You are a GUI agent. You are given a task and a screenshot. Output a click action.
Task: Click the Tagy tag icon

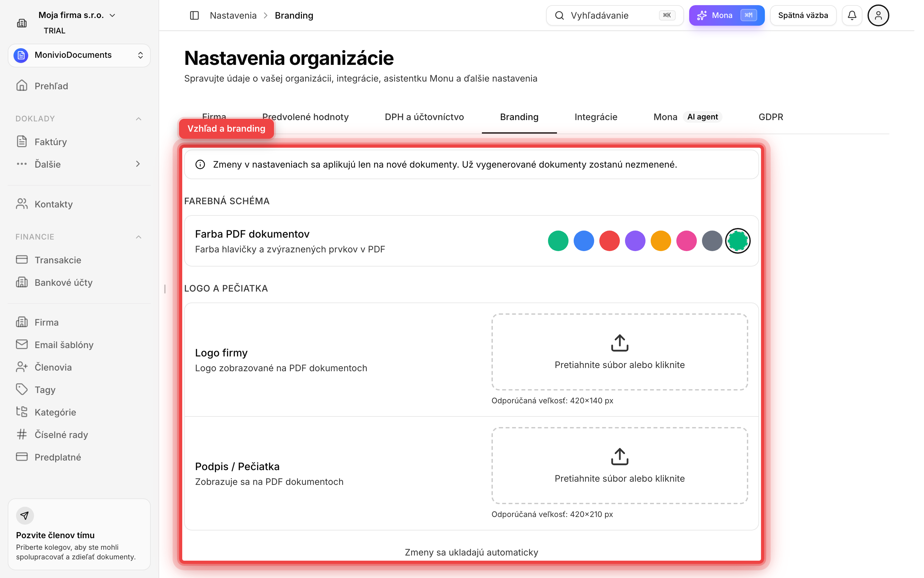point(22,390)
